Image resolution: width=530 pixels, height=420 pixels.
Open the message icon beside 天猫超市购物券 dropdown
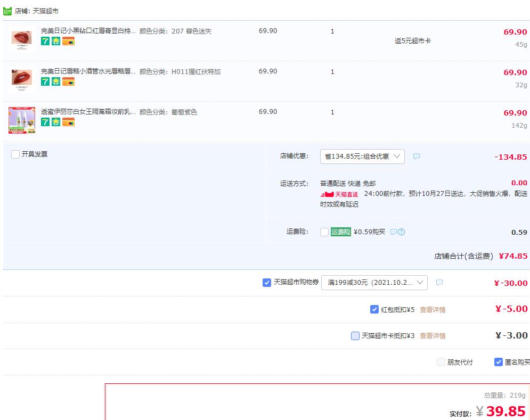pyautogui.click(x=439, y=283)
